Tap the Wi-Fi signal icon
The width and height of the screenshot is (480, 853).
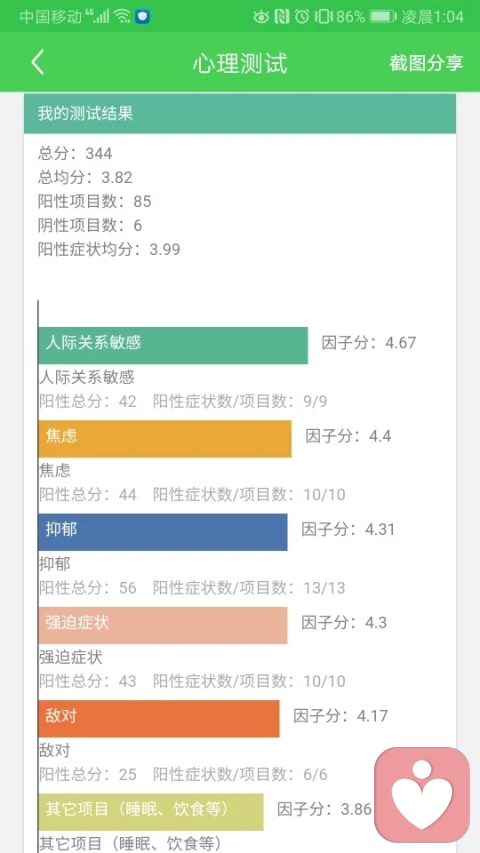tap(122, 17)
